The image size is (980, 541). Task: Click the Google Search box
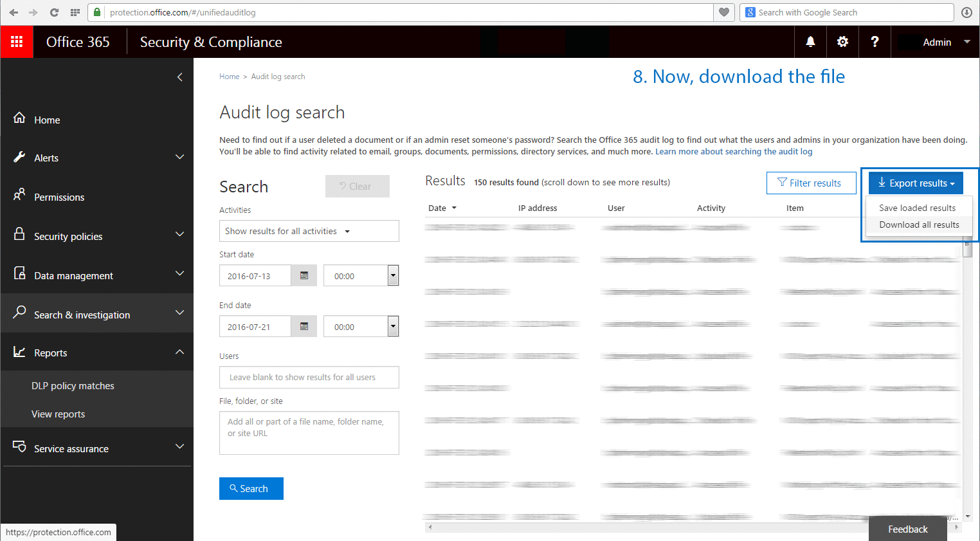(846, 12)
